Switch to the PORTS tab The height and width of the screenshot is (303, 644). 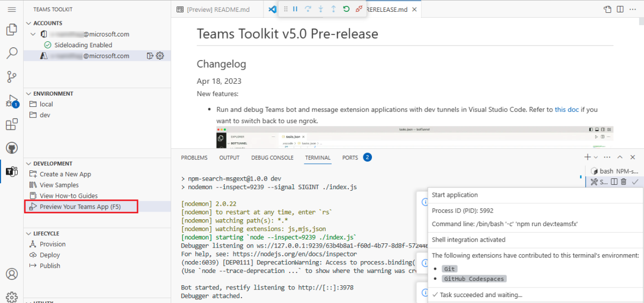coord(350,157)
